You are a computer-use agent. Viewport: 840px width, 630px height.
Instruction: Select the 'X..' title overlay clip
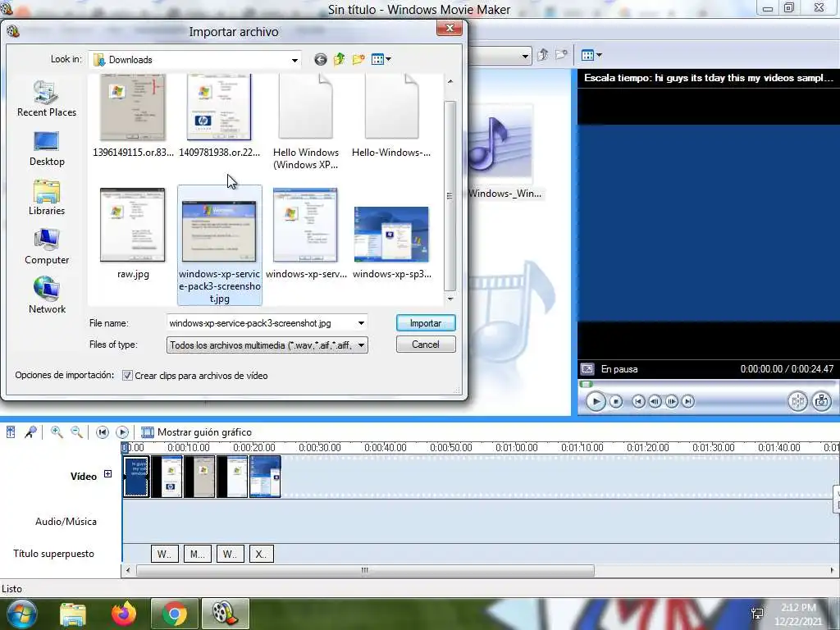262,554
